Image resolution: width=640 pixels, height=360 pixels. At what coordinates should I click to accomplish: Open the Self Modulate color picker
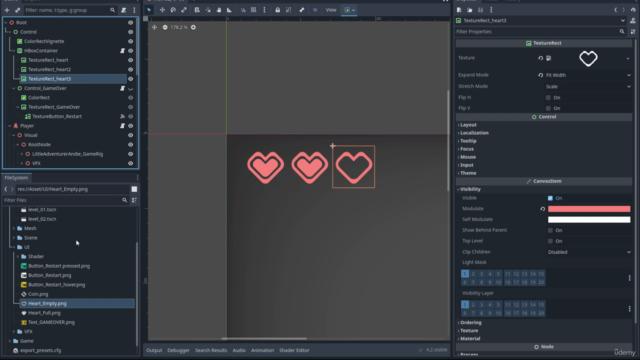[x=589, y=220]
